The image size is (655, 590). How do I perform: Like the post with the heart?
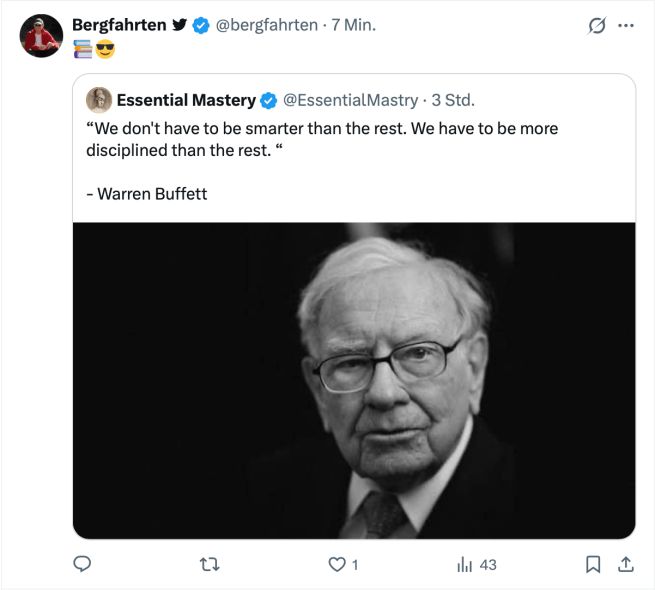337,565
